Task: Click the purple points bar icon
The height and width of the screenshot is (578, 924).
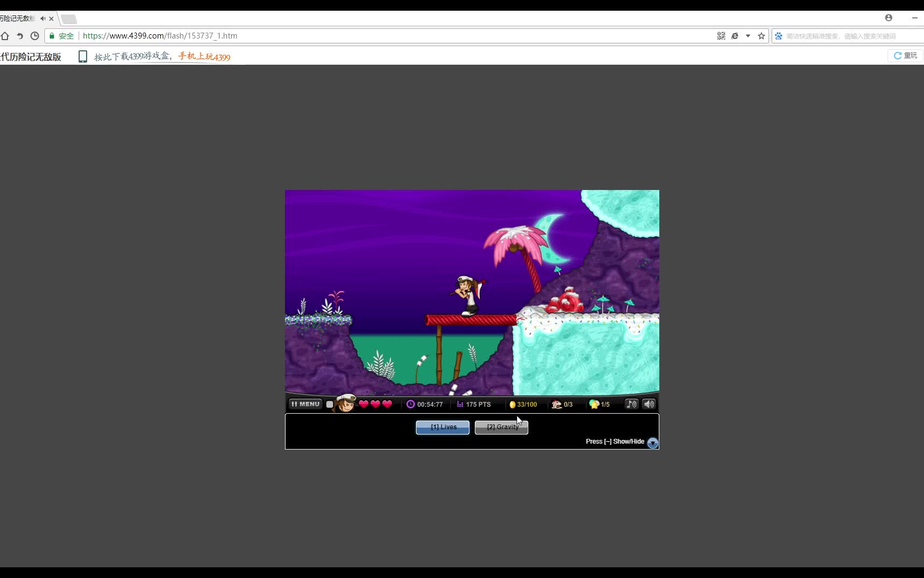Action: pyautogui.click(x=460, y=405)
